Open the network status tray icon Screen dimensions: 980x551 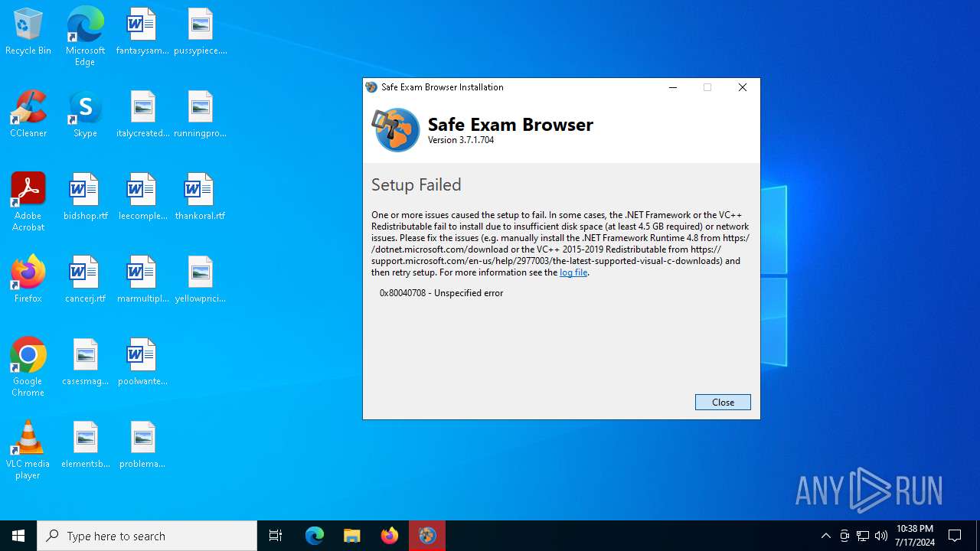click(863, 536)
